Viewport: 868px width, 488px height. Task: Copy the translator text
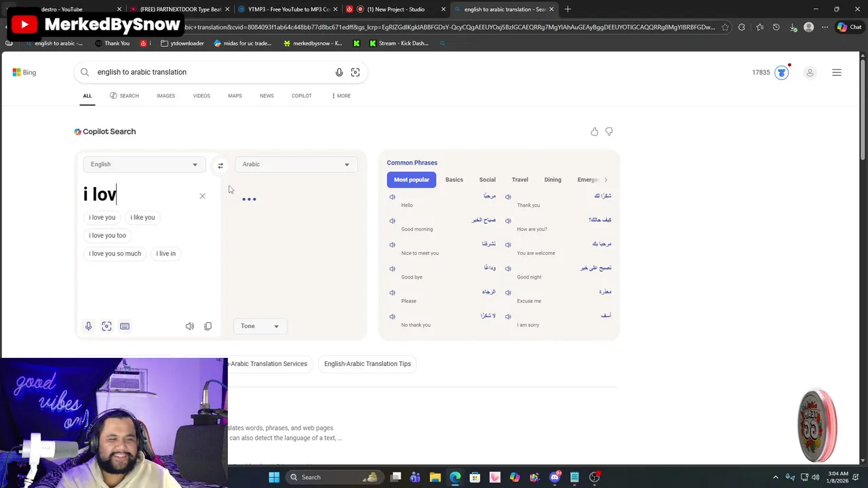point(208,326)
